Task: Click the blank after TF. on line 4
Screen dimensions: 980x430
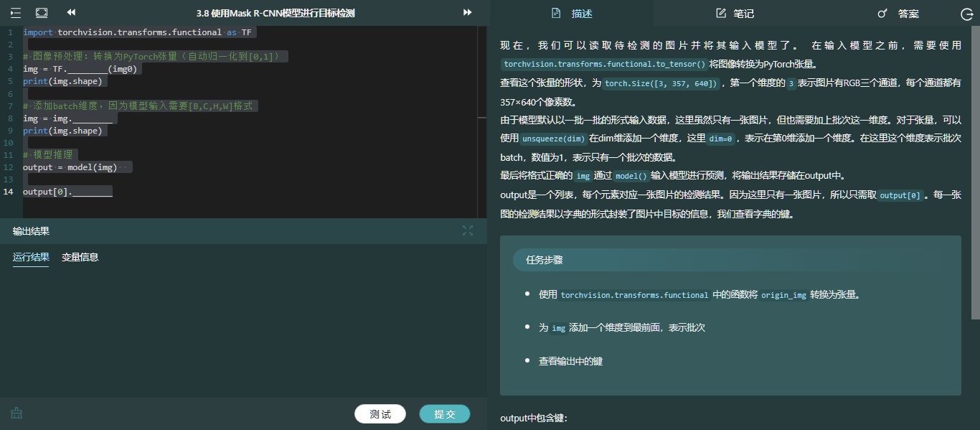Action: 88,69
